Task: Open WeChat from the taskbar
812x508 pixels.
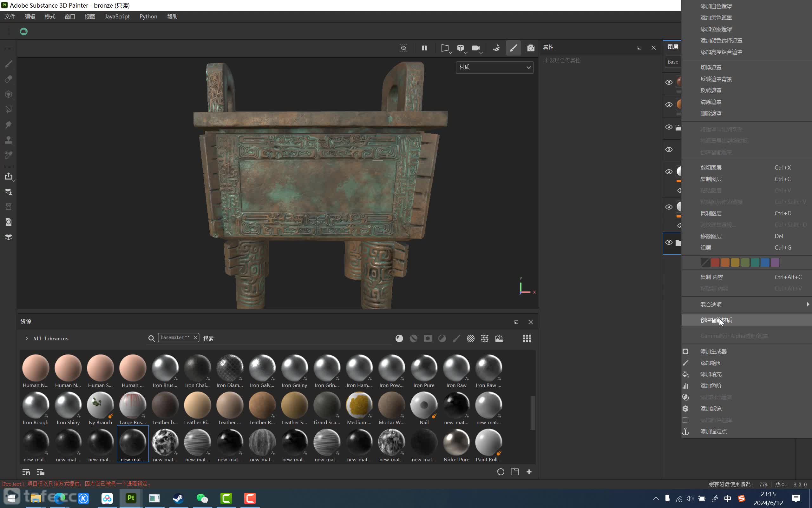Action: [202, 498]
